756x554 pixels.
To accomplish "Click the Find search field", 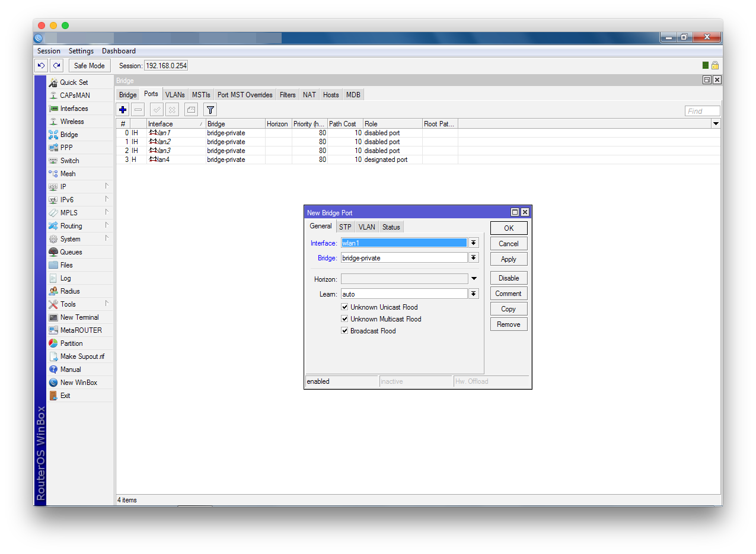I will point(703,111).
